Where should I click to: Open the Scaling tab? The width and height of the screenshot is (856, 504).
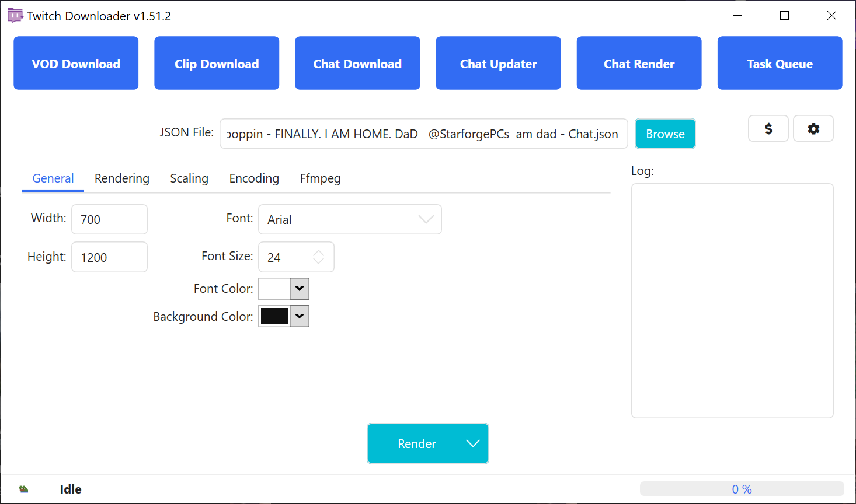pos(189,178)
